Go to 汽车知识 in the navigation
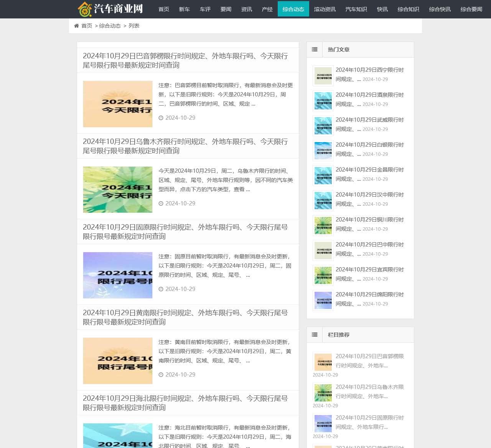The image size is (491, 448). (x=356, y=9)
